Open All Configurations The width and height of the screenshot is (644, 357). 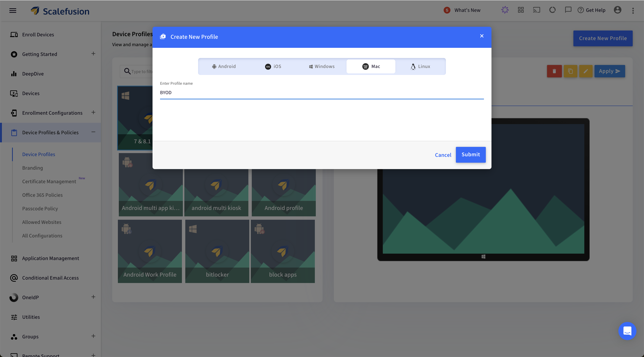click(42, 236)
